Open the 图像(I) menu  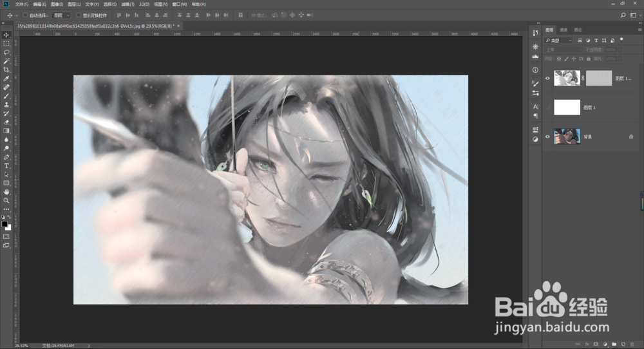[x=57, y=4]
